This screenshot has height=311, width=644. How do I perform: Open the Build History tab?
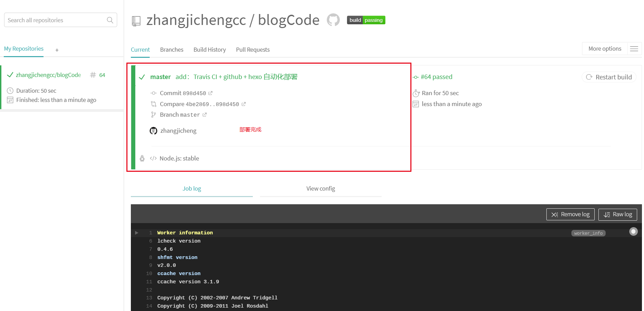210,50
